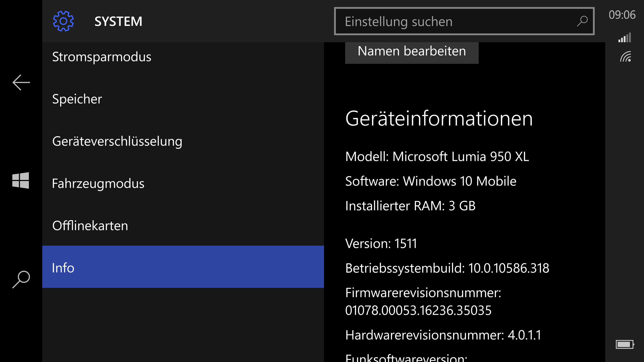Tap 'Modell: Microsoft Lumia 950 XL'
This screenshot has width=644, height=362.
pos(437,156)
